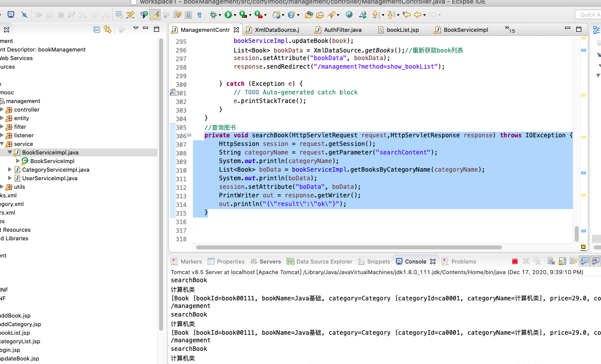Expand CategoryServiceImpl.java tree node
This screenshot has width=601, height=364.
(10, 169)
